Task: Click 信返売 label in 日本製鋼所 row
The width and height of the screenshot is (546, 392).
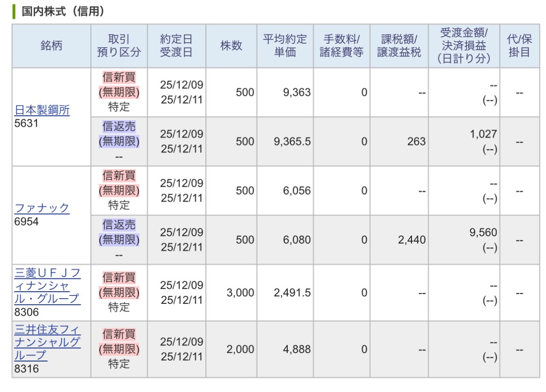Action: coord(119,126)
